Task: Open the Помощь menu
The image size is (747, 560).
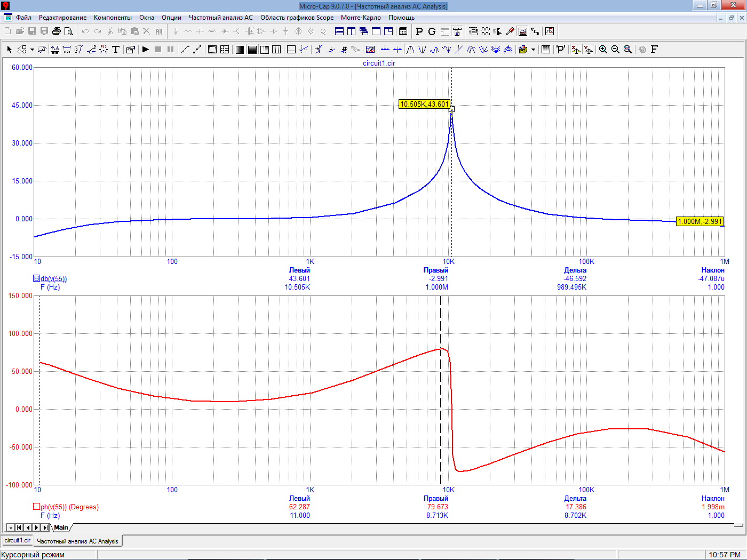Action: click(401, 18)
